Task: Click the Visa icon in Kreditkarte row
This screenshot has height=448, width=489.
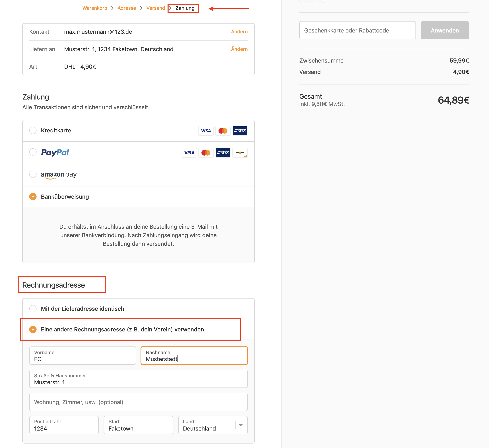Action: (206, 131)
